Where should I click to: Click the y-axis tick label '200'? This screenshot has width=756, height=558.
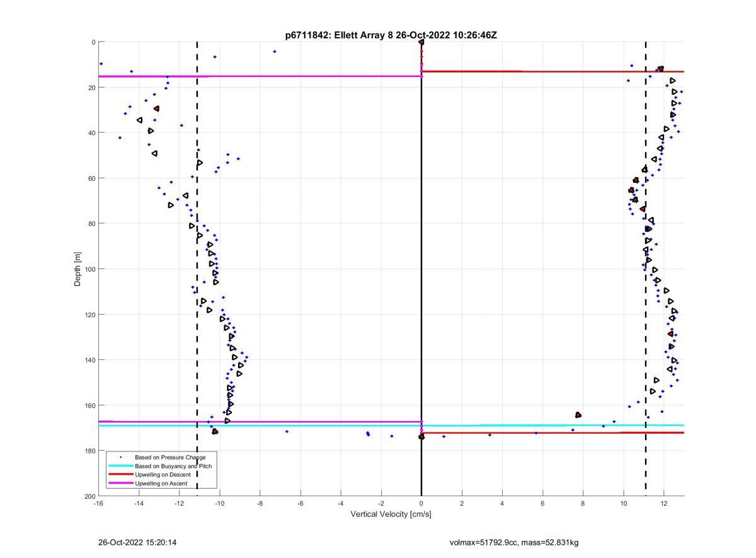[89, 496]
